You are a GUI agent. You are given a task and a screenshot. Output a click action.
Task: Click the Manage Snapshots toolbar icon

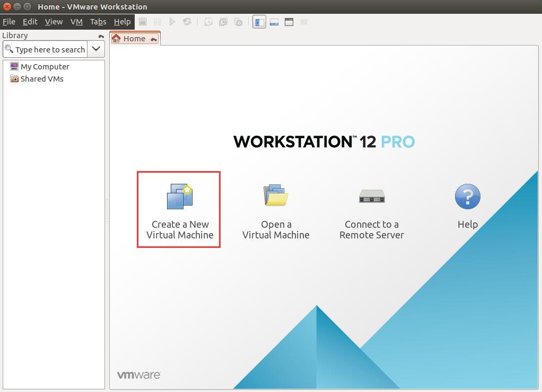point(238,22)
